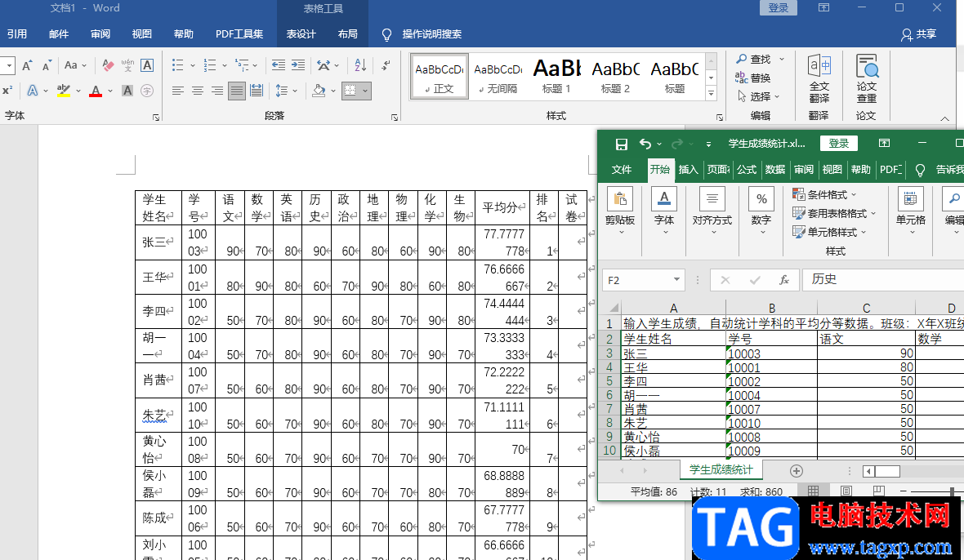Viewport: 964px width, 560px height.
Task: Switch to the 布局 tab in Word
Action: click(x=347, y=34)
